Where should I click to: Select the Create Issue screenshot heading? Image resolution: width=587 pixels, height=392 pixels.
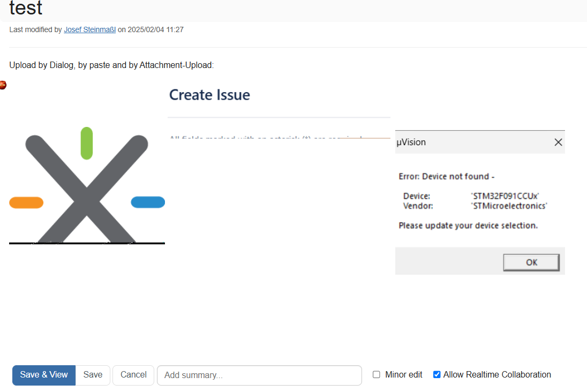209,95
